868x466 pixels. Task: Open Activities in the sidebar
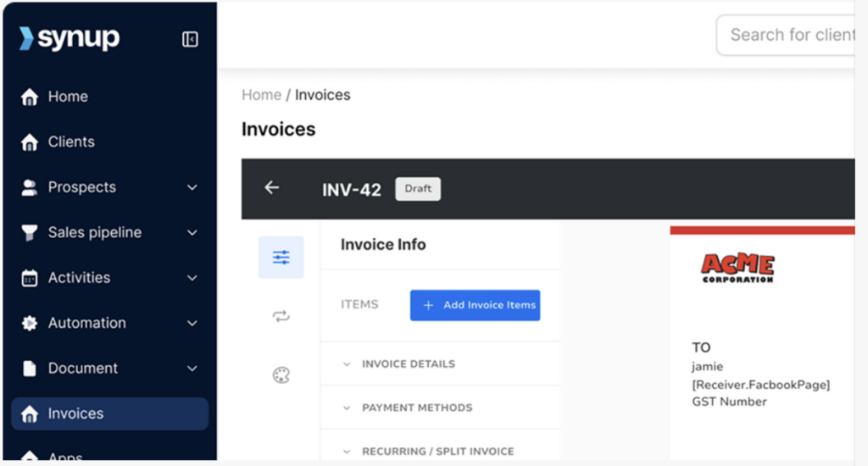pyautogui.click(x=79, y=277)
